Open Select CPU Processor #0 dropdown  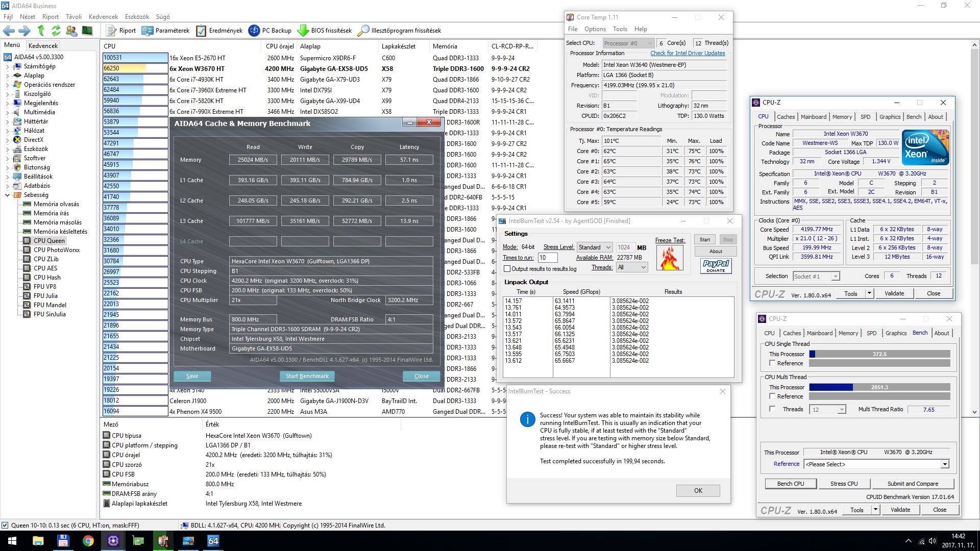point(628,43)
